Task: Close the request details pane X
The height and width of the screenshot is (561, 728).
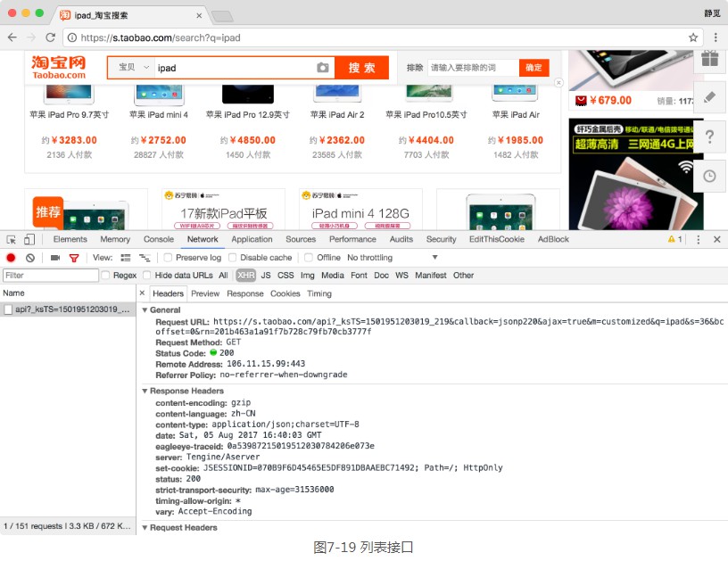Action: pos(142,293)
